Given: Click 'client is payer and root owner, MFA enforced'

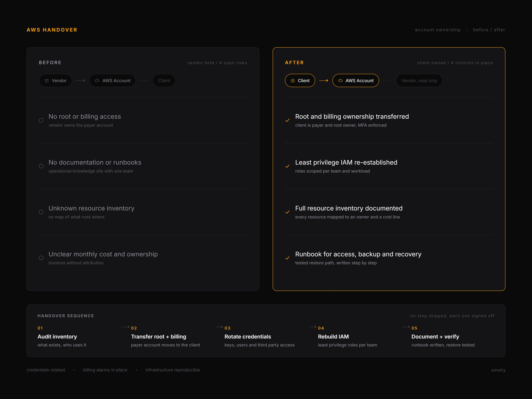Looking at the screenshot, I should (341, 125).
